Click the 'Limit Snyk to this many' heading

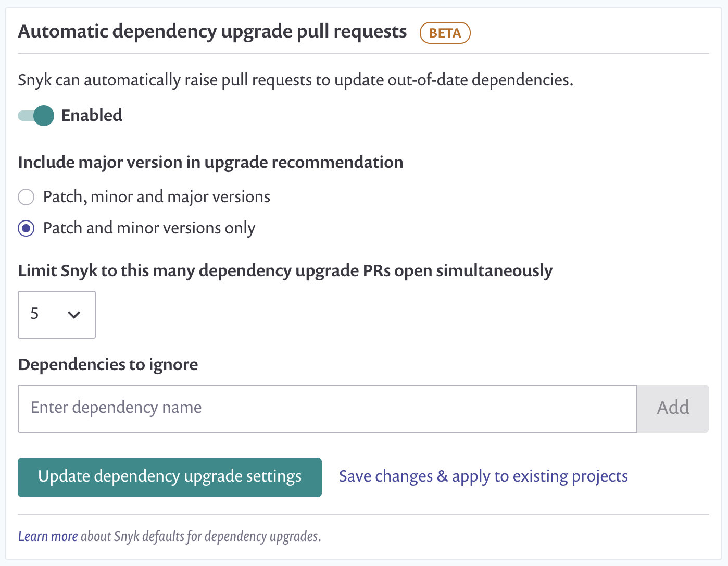point(285,271)
